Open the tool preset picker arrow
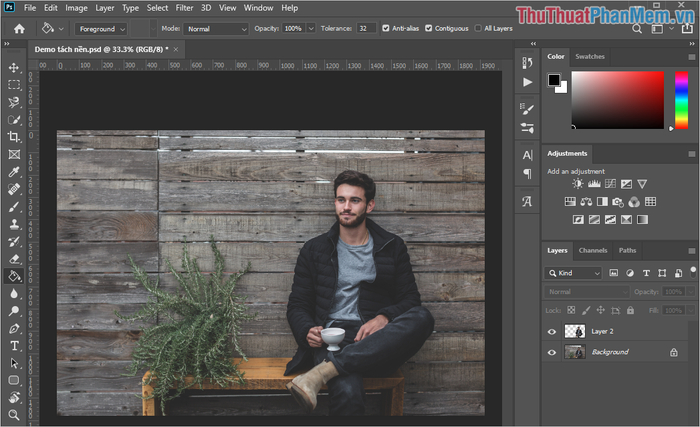This screenshot has width=700, height=427. [x=61, y=29]
